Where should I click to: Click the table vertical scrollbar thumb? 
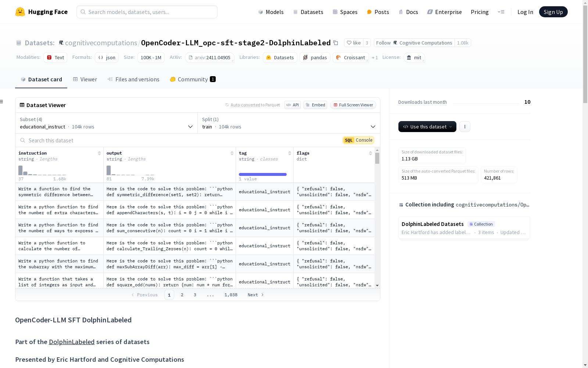(377, 158)
